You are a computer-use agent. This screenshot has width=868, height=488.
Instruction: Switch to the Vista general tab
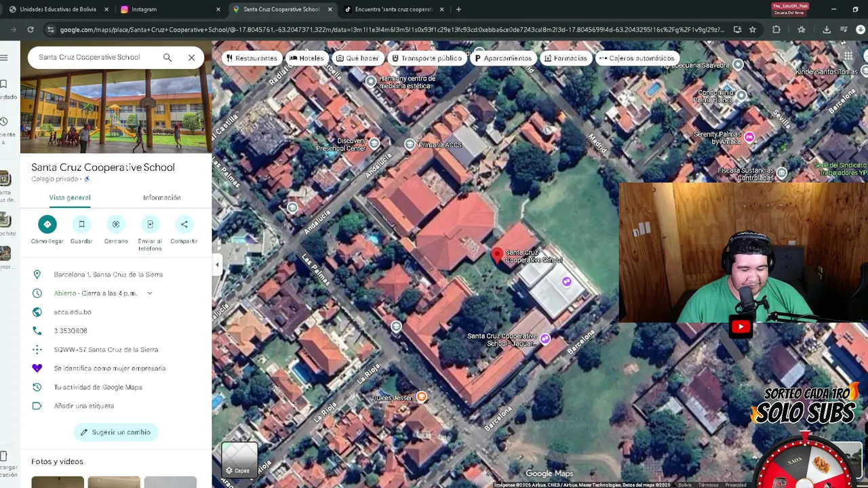coord(70,198)
